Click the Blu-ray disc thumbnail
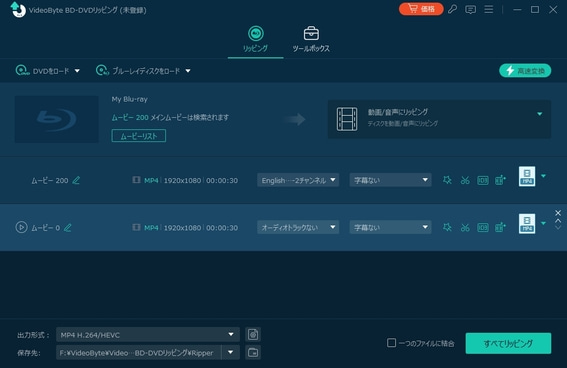567x368 pixels. pos(56,119)
